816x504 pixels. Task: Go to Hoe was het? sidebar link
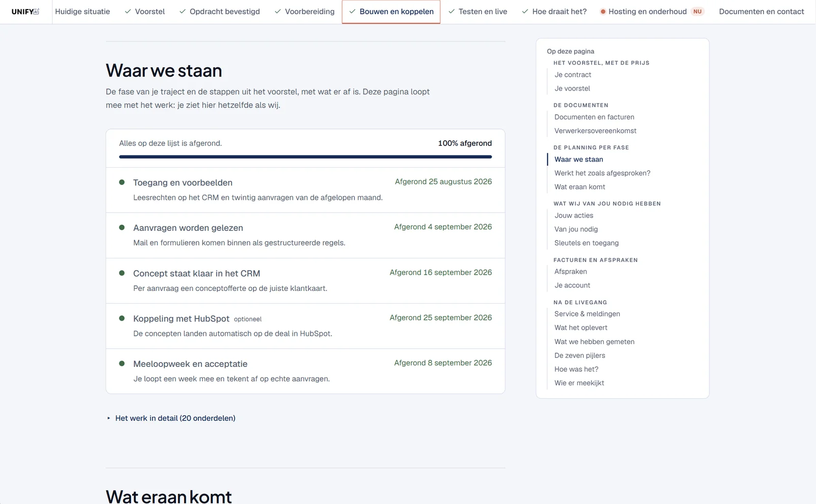pos(576,369)
